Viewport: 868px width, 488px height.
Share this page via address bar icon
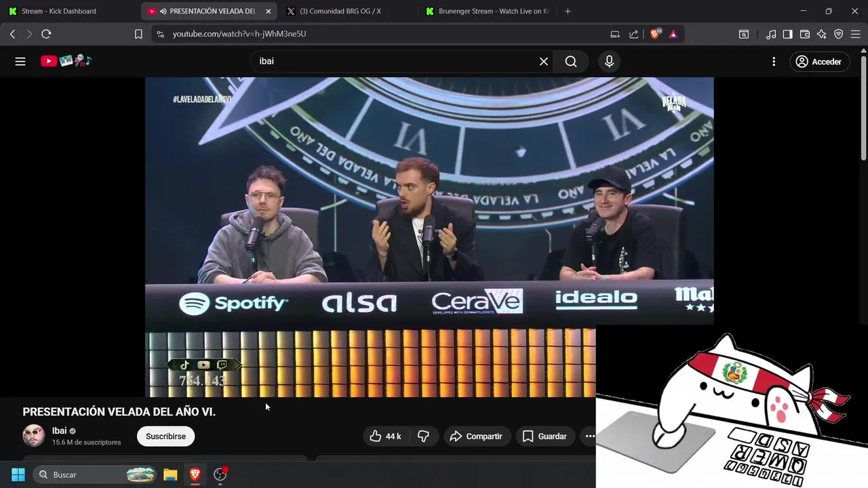click(x=634, y=34)
